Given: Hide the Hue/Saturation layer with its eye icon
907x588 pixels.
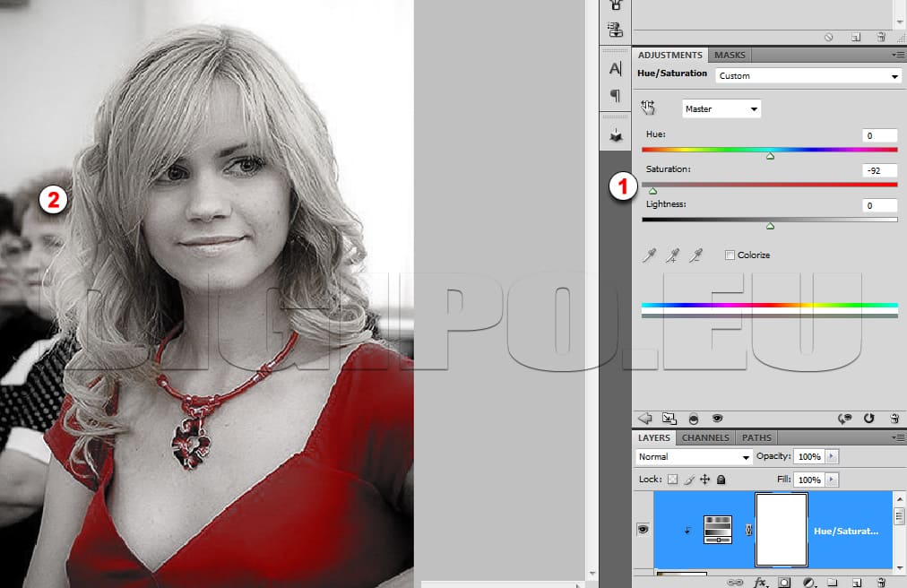Looking at the screenshot, I should click(x=643, y=530).
